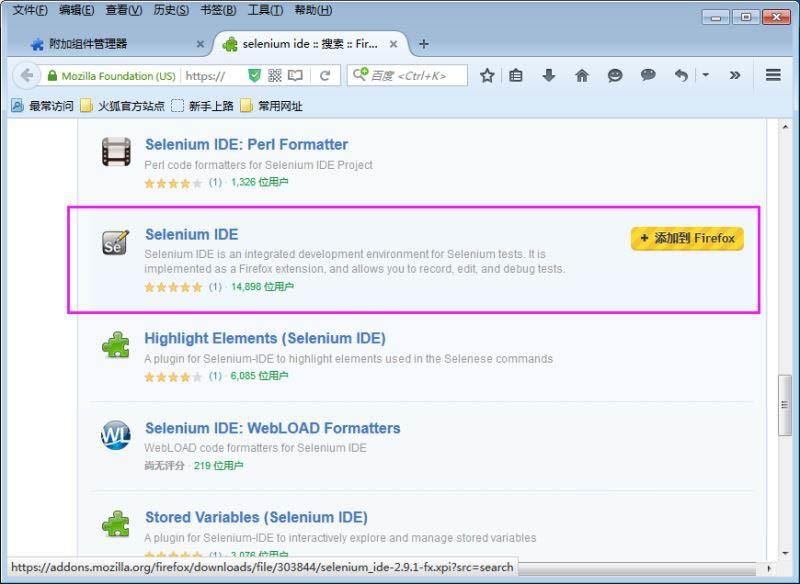Open the Highlight Elements add-on link
Image resolution: width=800 pixels, height=584 pixels.
coord(264,338)
